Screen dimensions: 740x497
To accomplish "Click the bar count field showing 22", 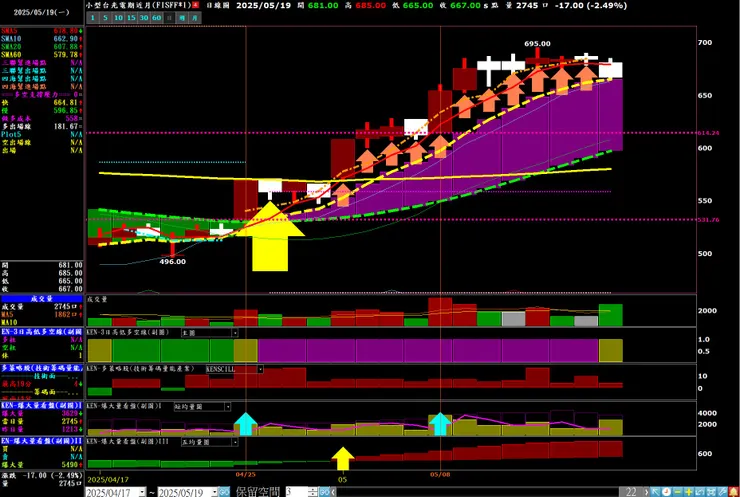I will coord(631,492).
